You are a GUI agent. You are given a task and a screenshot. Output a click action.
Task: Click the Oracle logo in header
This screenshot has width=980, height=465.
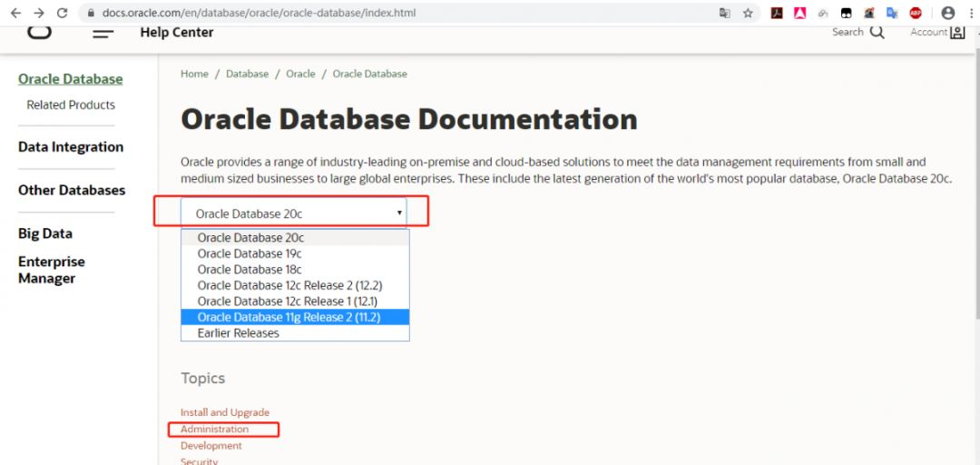point(39,32)
